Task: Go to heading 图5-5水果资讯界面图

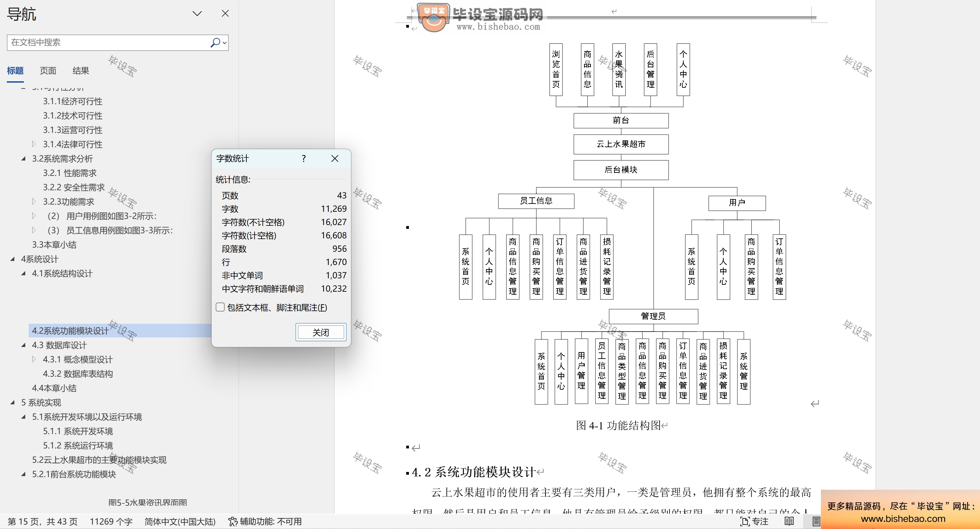Action: (x=147, y=502)
